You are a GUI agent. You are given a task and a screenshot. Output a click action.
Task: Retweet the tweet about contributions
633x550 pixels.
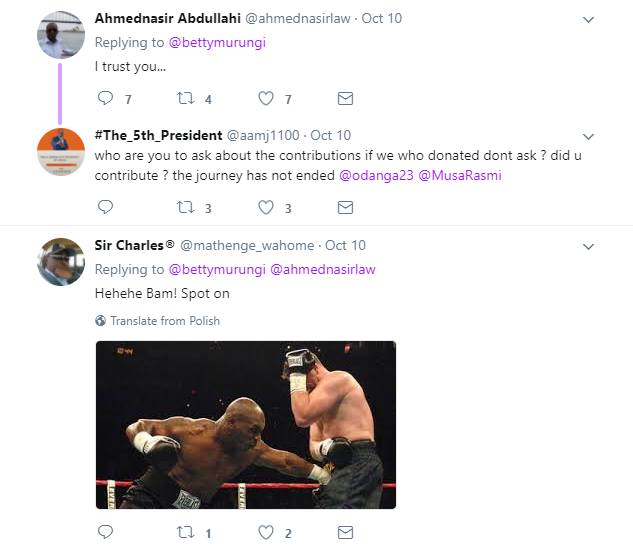click(186, 207)
